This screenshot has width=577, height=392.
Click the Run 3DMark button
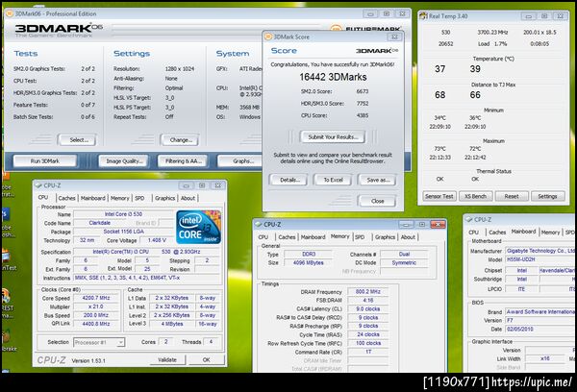coord(45,161)
